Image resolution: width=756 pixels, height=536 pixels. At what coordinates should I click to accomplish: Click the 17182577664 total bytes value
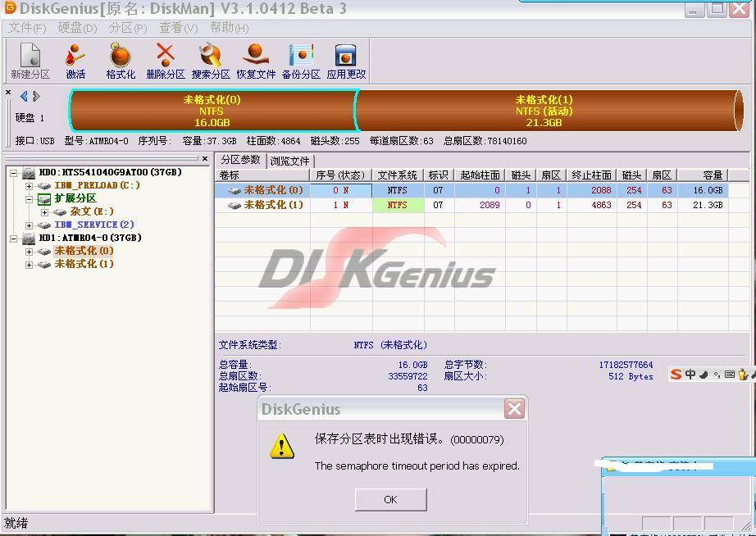point(626,365)
